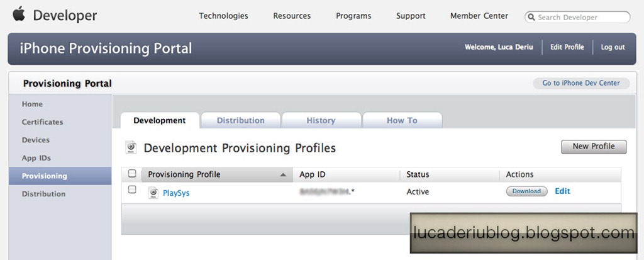The width and height of the screenshot is (644, 260).
Task: Click the provisioning profile icon beside heading
Action: pos(131,147)
